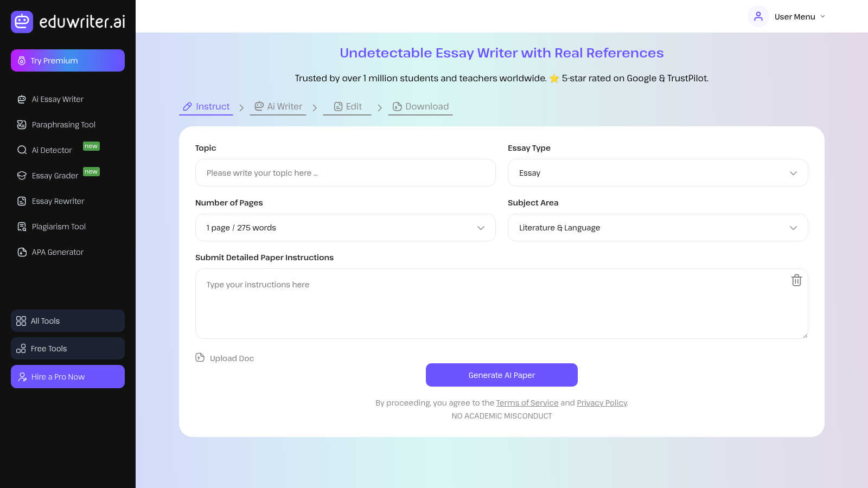Click the All Tools grid icon
Screen dimensions: 868x488
21,321
